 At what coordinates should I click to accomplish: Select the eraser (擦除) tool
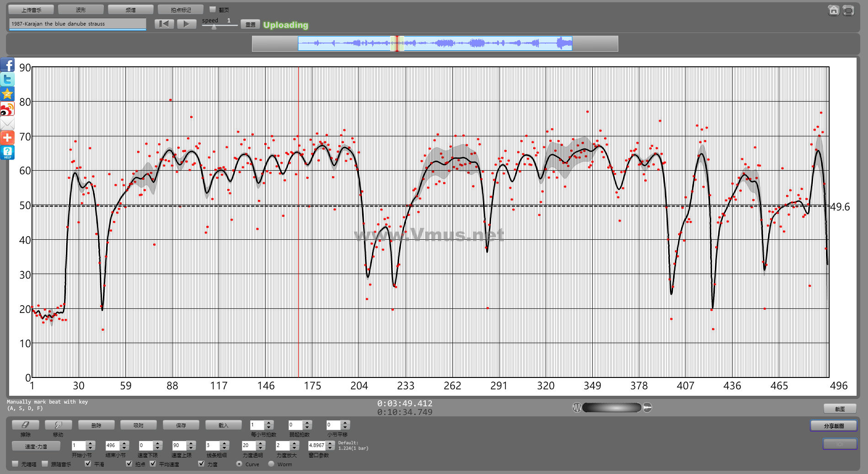pyautogui.click(x=26, y=425)
